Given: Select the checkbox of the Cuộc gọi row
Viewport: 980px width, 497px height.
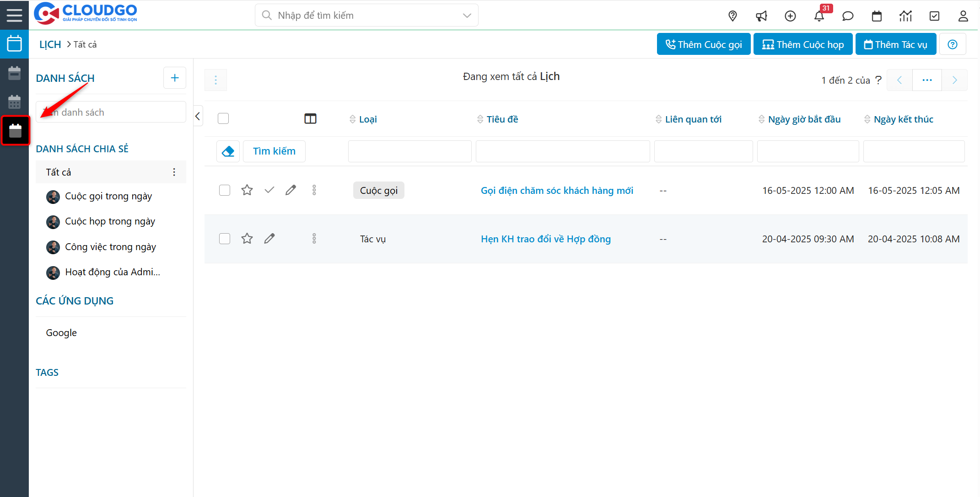Looking at the screenshot, I should (x=225, y=190).
